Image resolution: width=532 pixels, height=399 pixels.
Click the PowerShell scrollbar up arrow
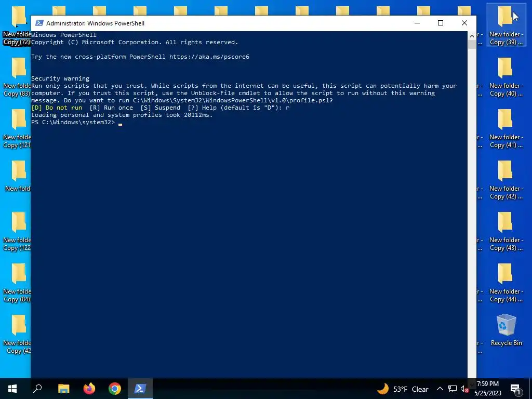[x=472, y=35]
